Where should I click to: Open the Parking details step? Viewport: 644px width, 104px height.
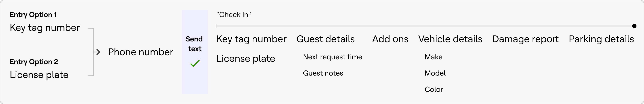601,39
